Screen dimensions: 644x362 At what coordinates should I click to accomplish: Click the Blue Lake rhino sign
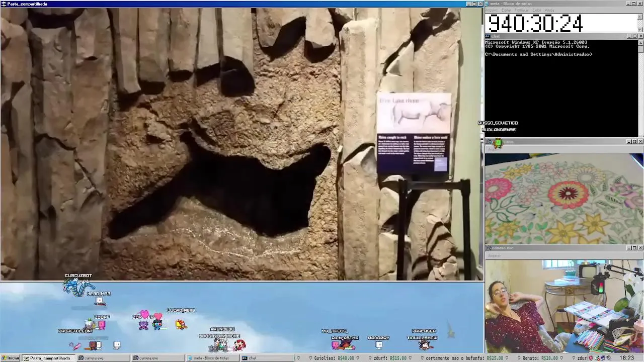[x=414, y=133]
